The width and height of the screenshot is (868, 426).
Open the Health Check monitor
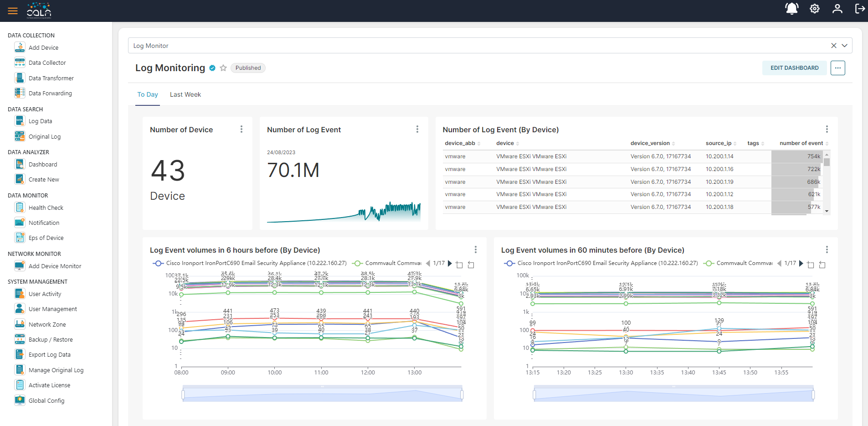click(45, 207)
